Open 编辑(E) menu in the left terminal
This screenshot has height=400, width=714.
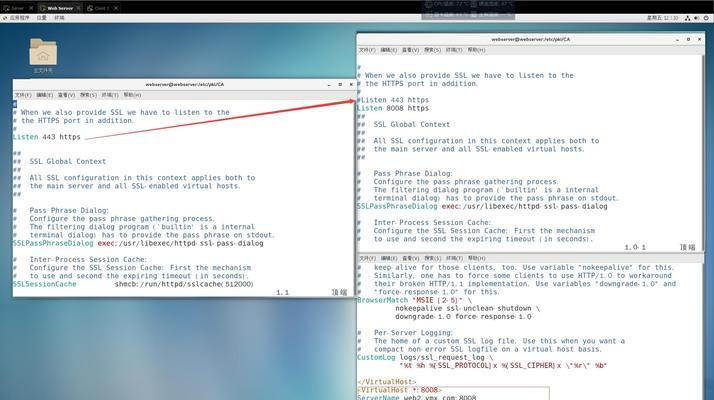tap(45, 95)
